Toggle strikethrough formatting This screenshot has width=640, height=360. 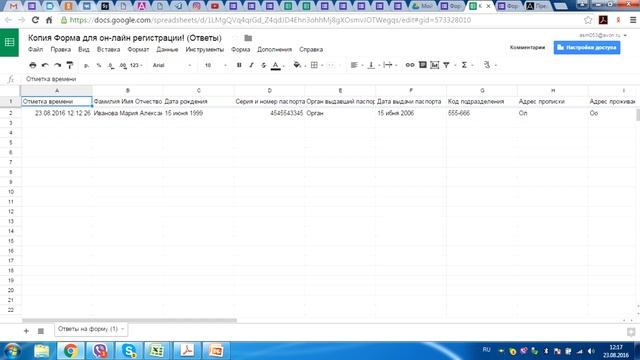[x=264, y=65]
